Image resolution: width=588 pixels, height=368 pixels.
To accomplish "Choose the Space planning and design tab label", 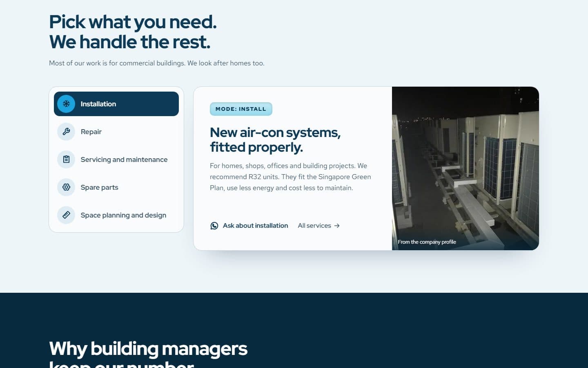I will tap(123, 215).
